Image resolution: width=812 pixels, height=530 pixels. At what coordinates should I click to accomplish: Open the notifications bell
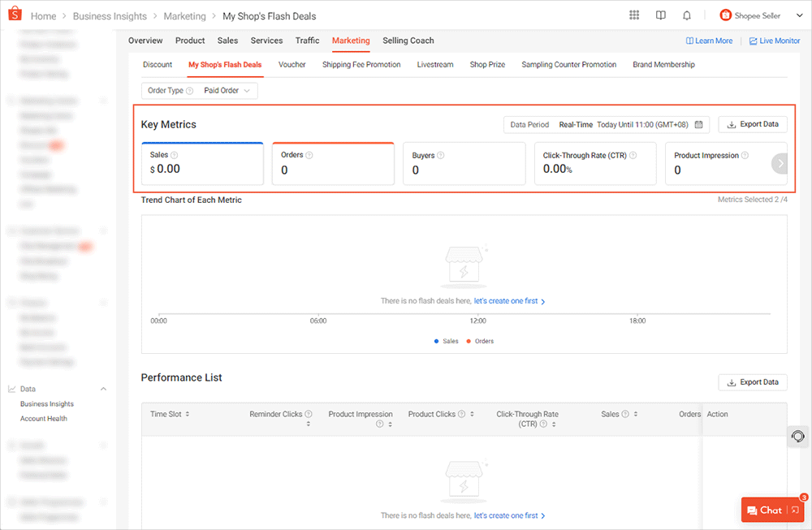687,15
